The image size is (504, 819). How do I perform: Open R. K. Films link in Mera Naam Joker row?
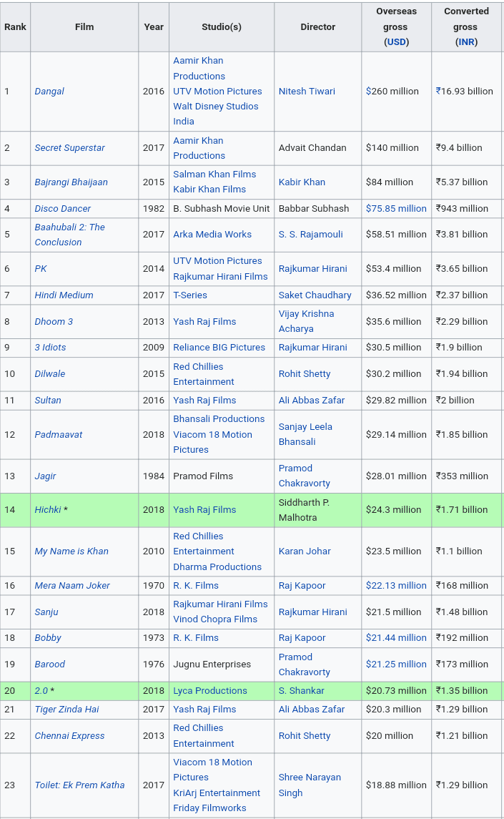click(196, 586)
